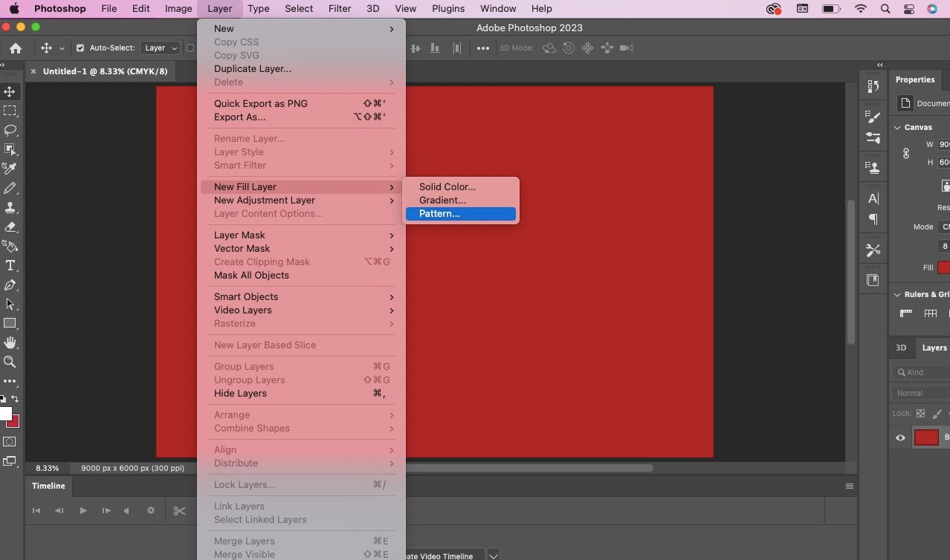Select the Zoom tool
This screenshot has width=950, height=560.
tap(10, 362)
